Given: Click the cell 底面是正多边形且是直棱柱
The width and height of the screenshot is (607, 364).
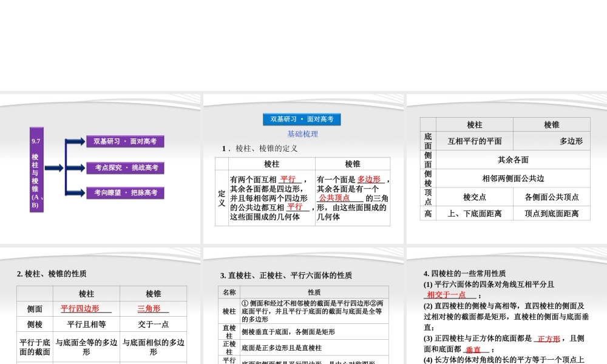Looking at the screenshot, I should pyautogui.click(x=314, y=348).
